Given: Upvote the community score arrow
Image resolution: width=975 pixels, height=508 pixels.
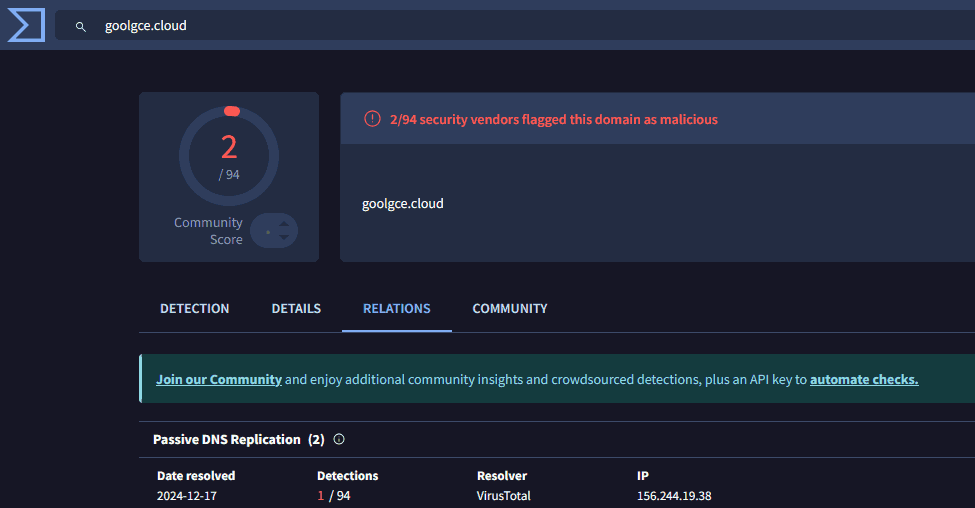Looking at the screenshot, I should [x=284, y=224].
